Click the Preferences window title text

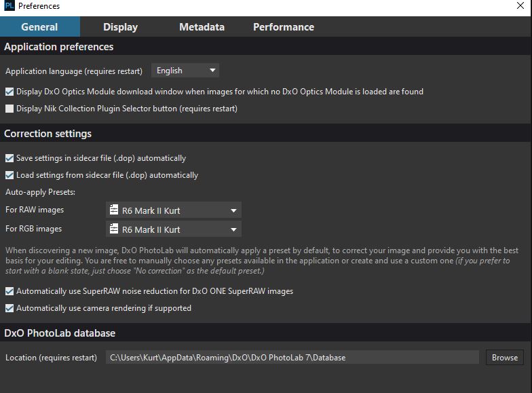coord(39,6)
